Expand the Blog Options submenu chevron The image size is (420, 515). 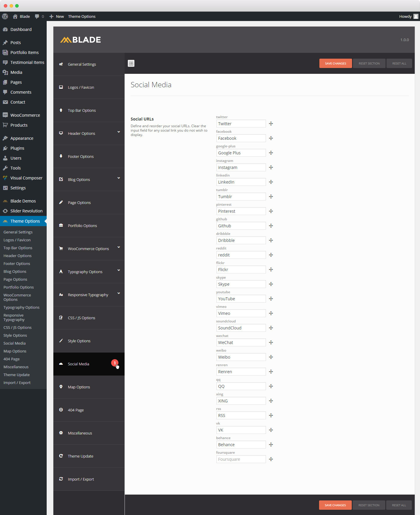pyautogui.click(x=119, y=178)
